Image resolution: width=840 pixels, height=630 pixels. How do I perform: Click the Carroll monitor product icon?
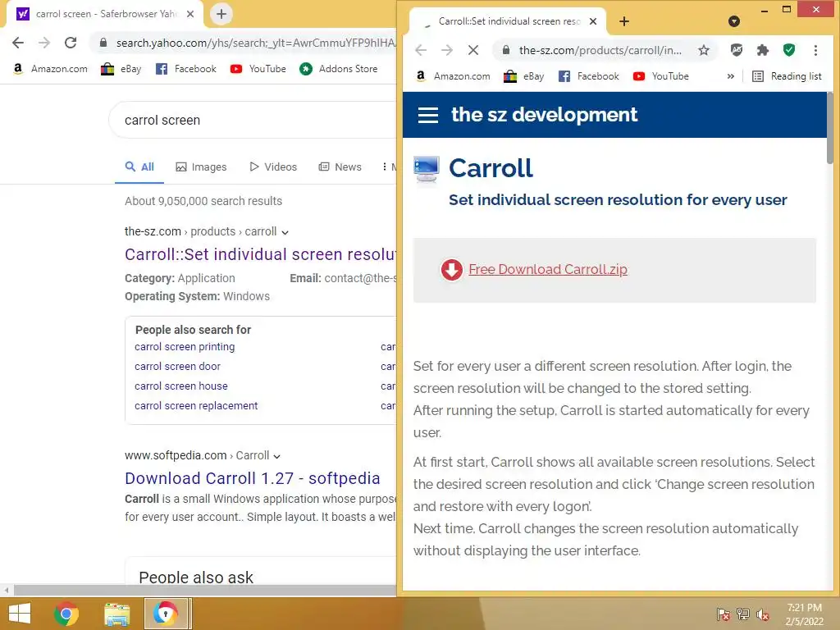pos(427,171)
